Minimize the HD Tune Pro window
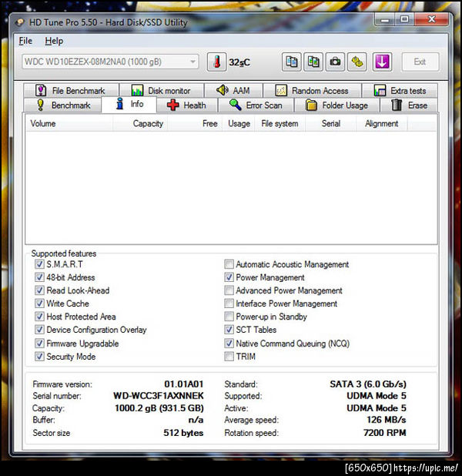The image size is (462, 476). [x=385, y=20]
